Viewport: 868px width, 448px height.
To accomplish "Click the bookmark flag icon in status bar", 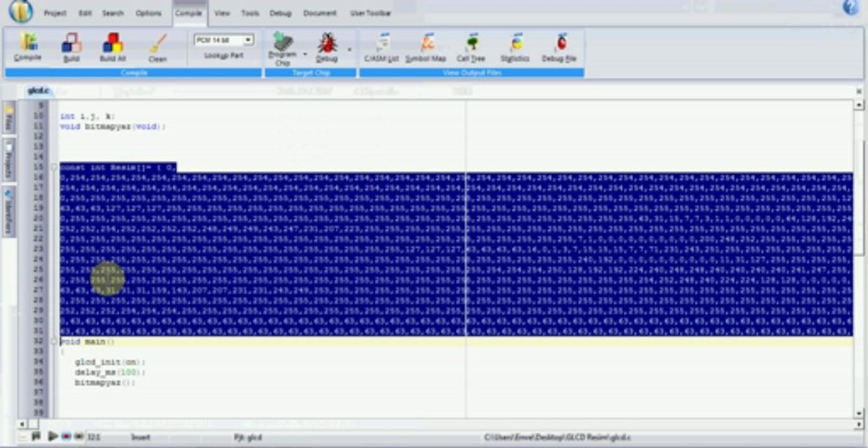I will (36, 437).
